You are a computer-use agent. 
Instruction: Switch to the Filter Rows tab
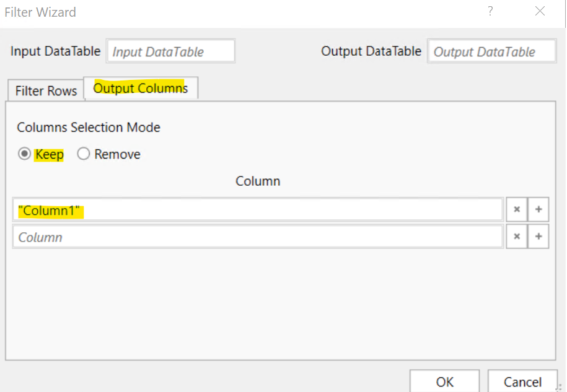pos(46,90)
